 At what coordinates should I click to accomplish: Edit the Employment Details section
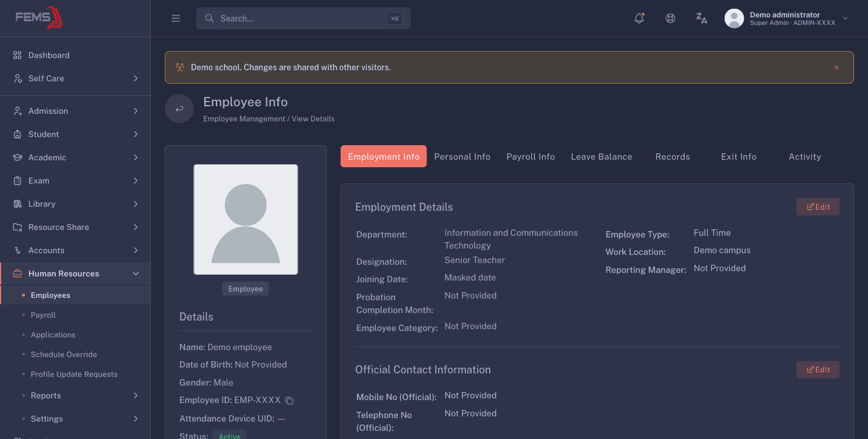click(818, 207)
